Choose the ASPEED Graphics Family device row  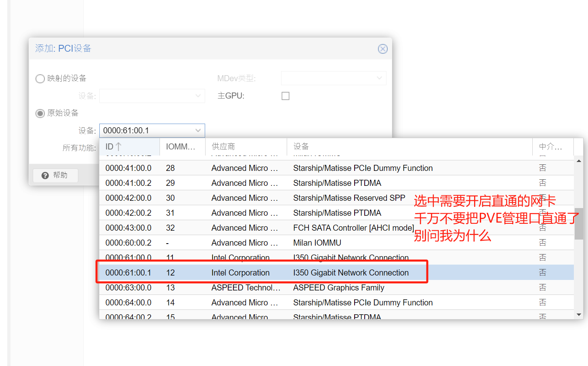point(338,288)
